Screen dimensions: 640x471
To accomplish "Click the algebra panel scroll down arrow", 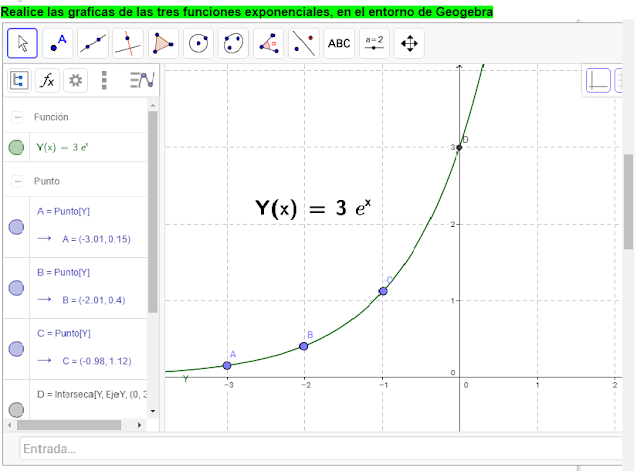I will [153, 411].
